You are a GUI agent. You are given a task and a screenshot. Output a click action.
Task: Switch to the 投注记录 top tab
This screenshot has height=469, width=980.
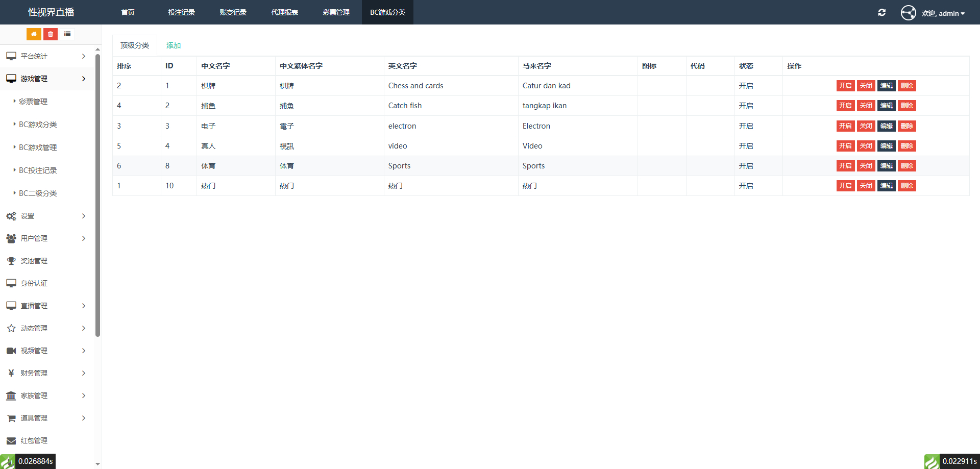pyautogui.click(x=181, y=12)
